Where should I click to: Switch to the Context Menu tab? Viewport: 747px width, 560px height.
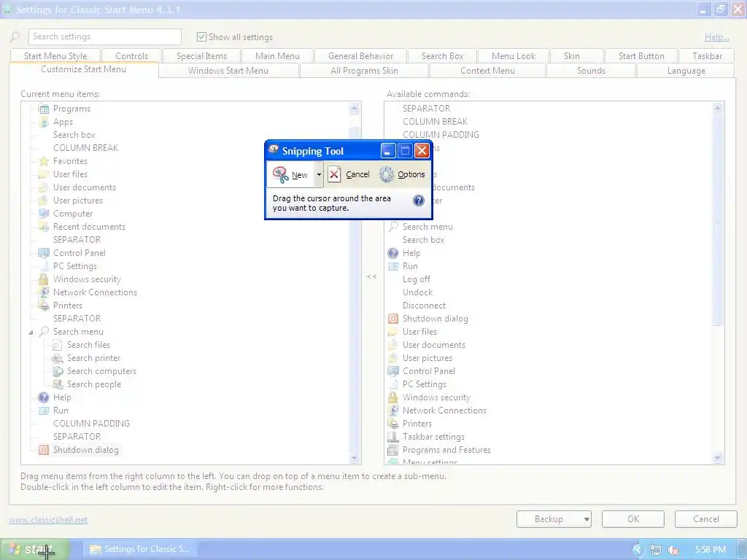[487, 71]
